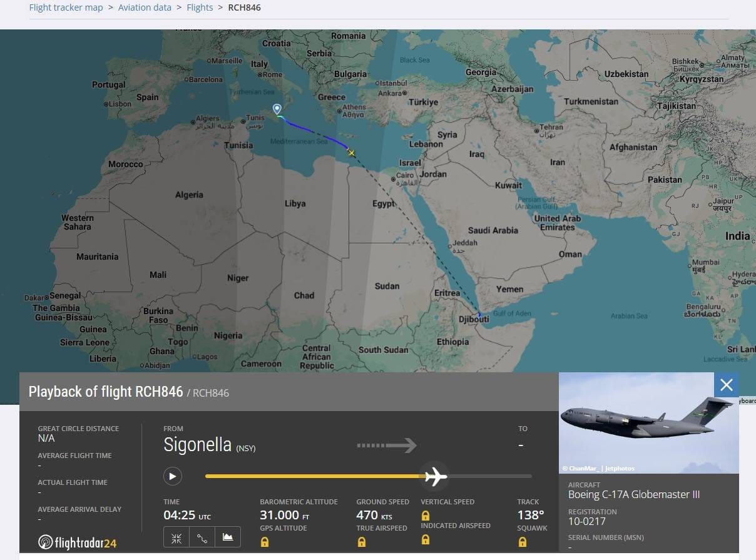Screen dimensions: 756x560
Task: Click the Indicated Airspeed lock icon
Action: click(x=426, y=539)
